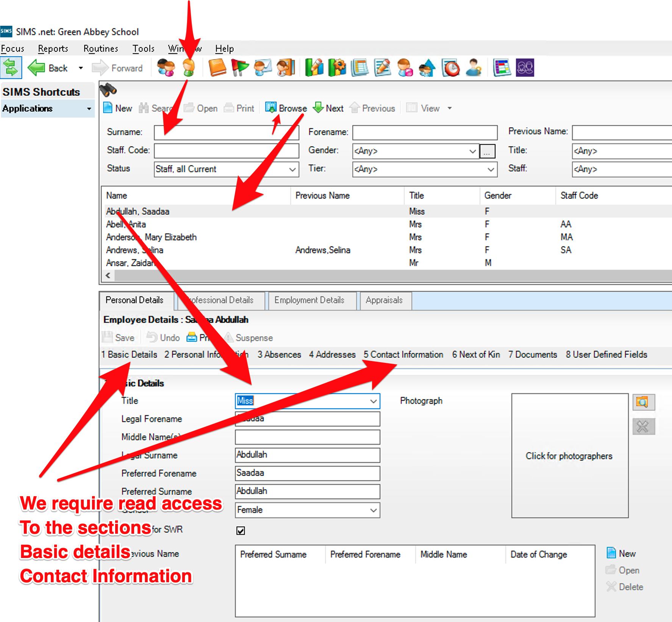This screenshot has width=672, height=622.
Task: Open the bar chart with gear icon
Action: pos(337,68)
